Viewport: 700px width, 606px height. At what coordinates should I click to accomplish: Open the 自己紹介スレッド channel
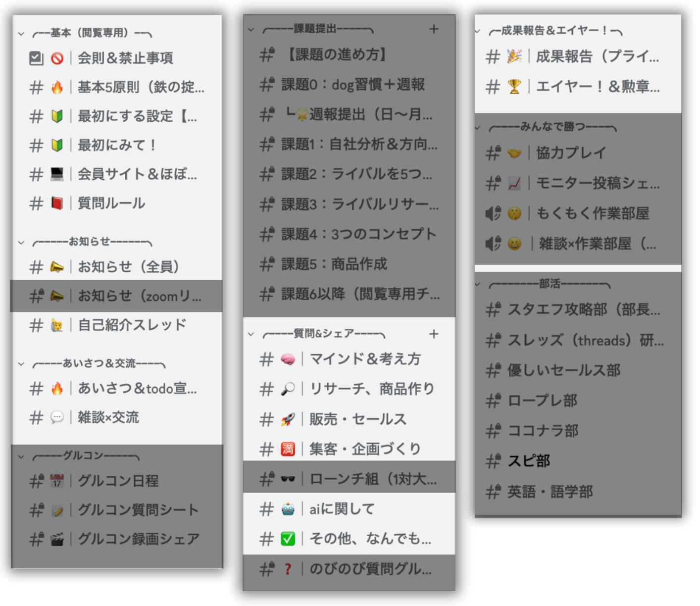[132, 325]
